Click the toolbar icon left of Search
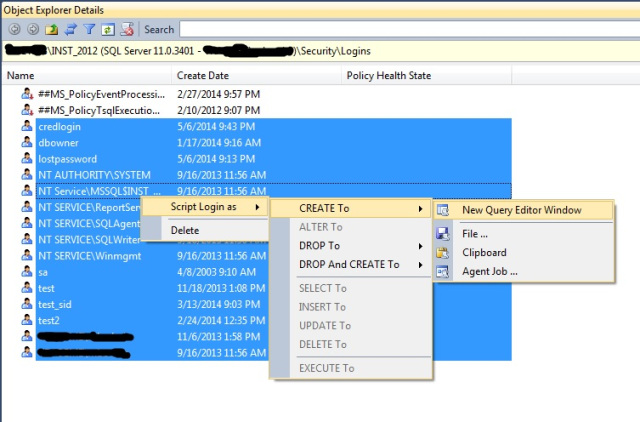The height and width of the screenshot is (422, 640). click(127, 29)
